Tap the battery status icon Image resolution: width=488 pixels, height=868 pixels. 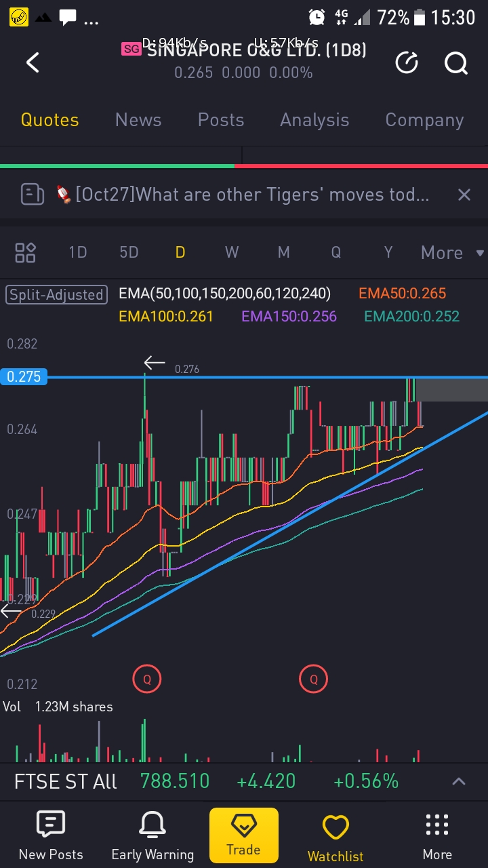420,17
